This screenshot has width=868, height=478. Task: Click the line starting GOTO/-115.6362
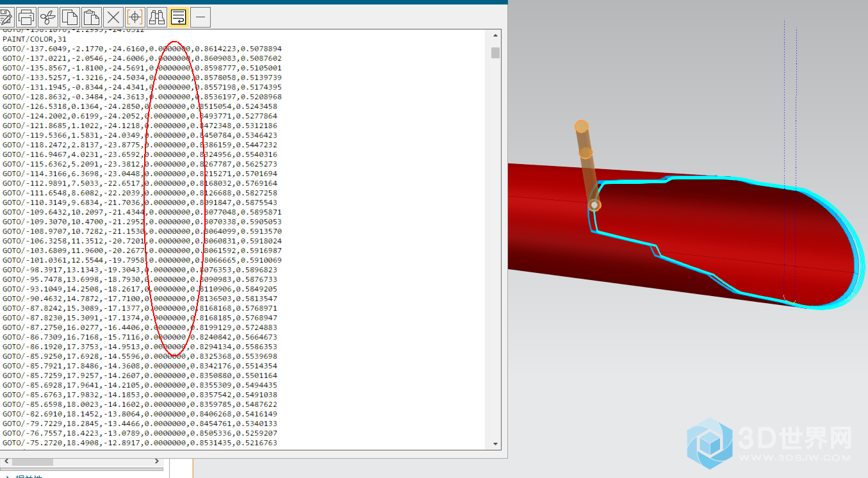coord(140,164)
